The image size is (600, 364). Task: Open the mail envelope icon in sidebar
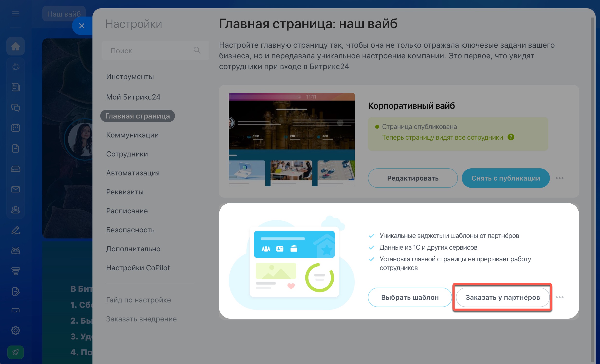point(15,189)
